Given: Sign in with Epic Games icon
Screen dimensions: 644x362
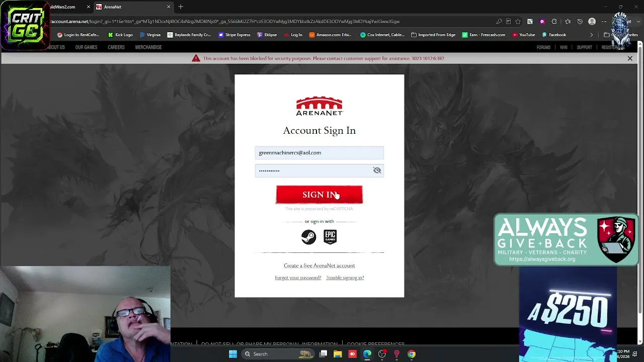Looking at the screenshot, I should pos(330,237).
